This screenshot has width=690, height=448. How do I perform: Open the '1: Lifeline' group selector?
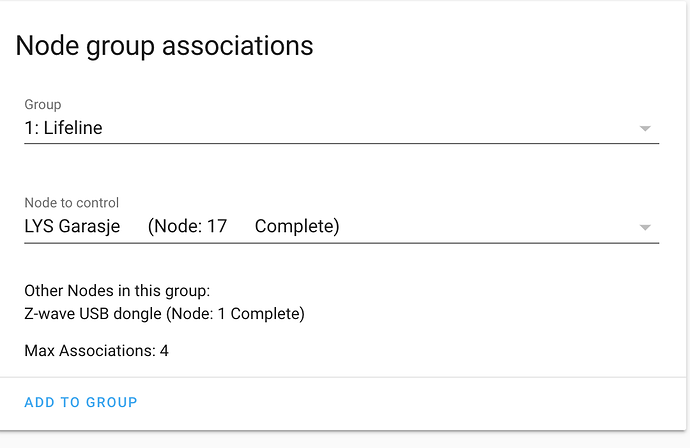(x=341, y=128)
